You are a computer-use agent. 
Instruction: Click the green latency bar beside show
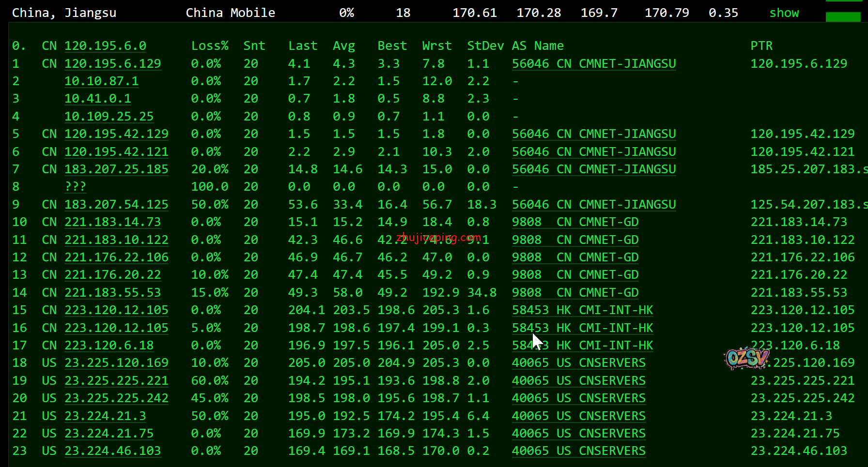843,17
